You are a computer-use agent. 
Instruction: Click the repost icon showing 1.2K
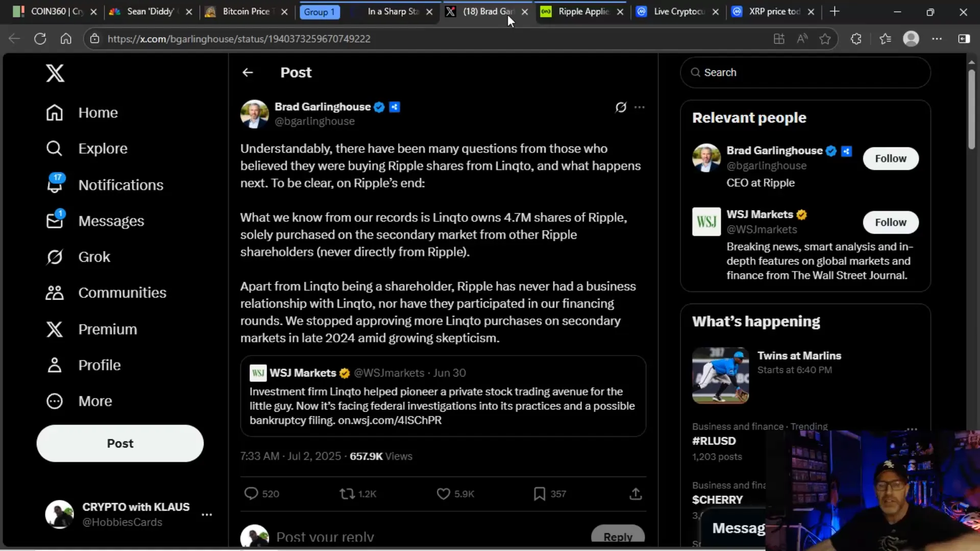tap(347, 493)
